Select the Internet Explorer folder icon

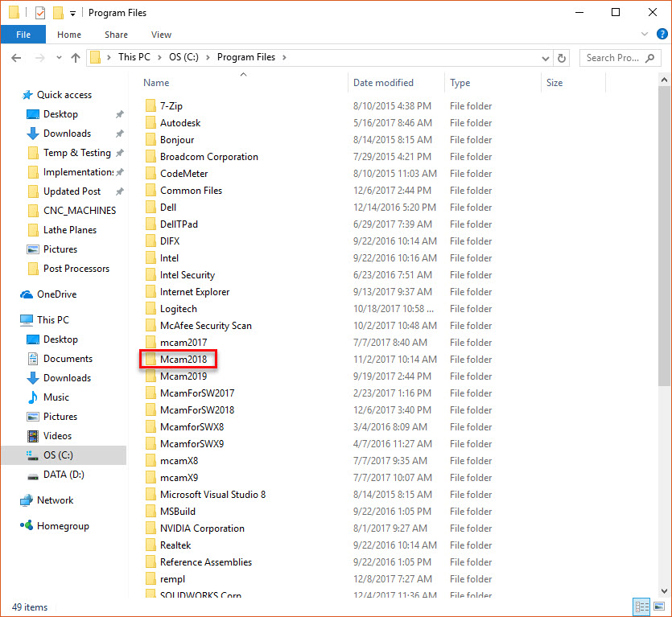coord(150,292)
